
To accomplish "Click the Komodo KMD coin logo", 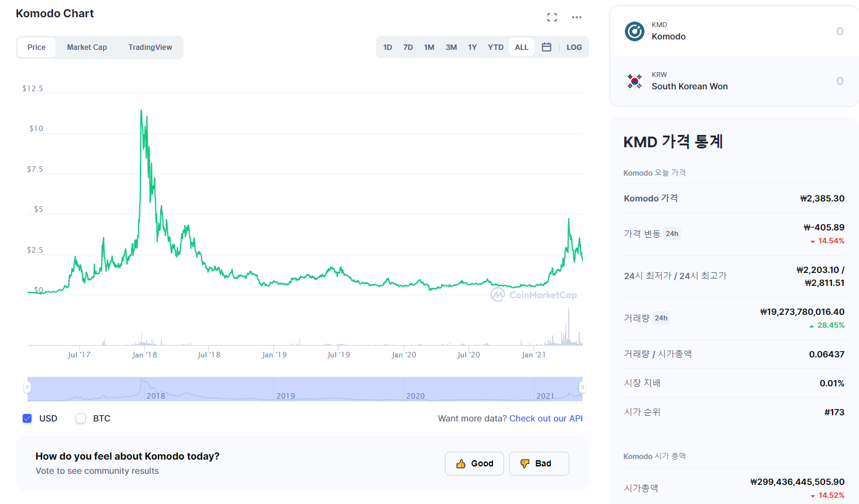I will point(635,31).
